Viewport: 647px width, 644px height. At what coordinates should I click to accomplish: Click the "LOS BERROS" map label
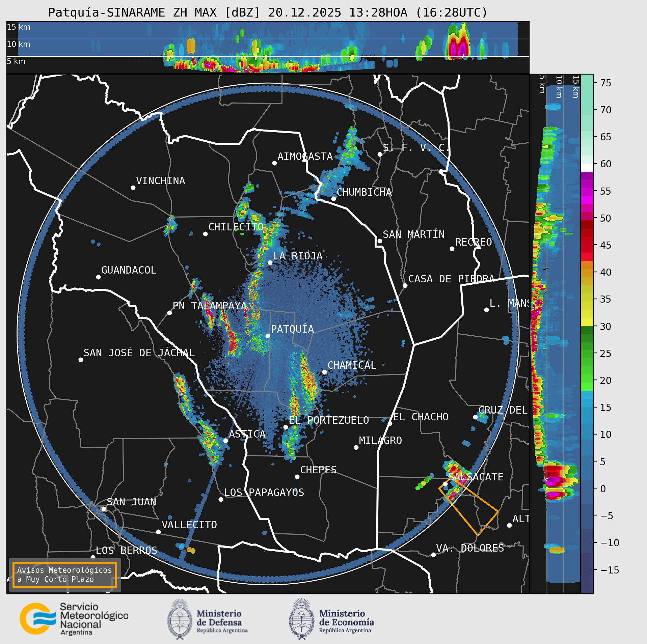(127, 551)
